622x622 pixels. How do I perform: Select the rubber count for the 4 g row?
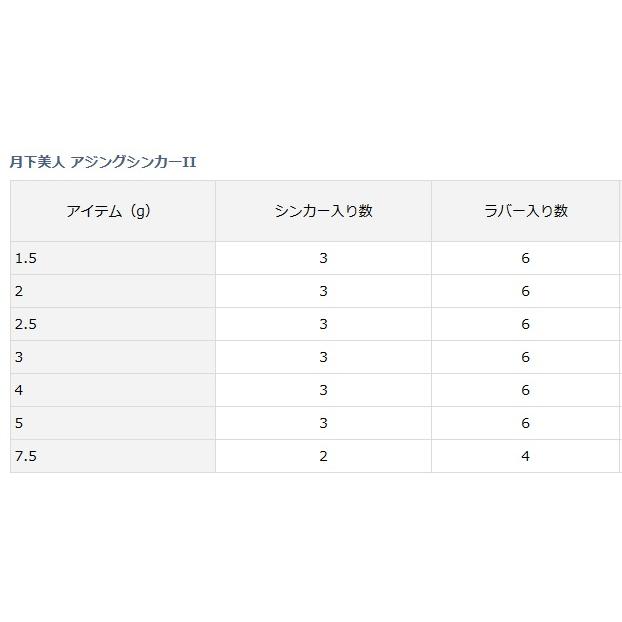point(525,390)
